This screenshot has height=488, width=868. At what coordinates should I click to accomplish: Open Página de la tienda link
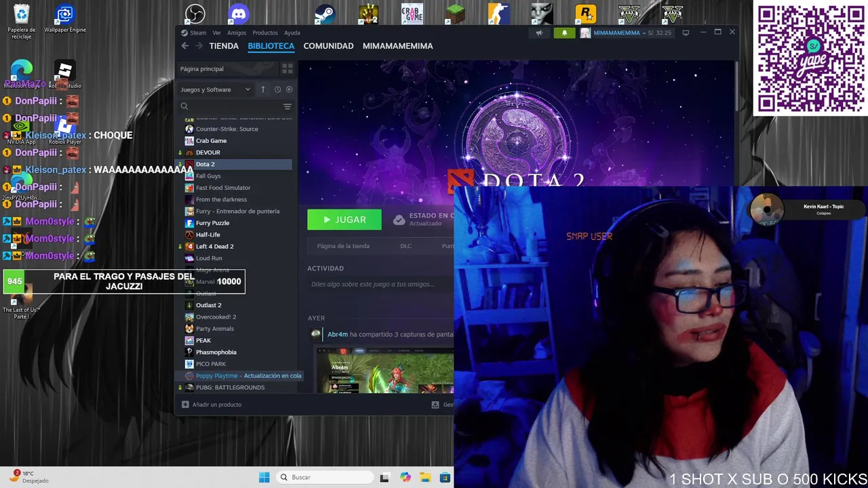click(343, 246)
